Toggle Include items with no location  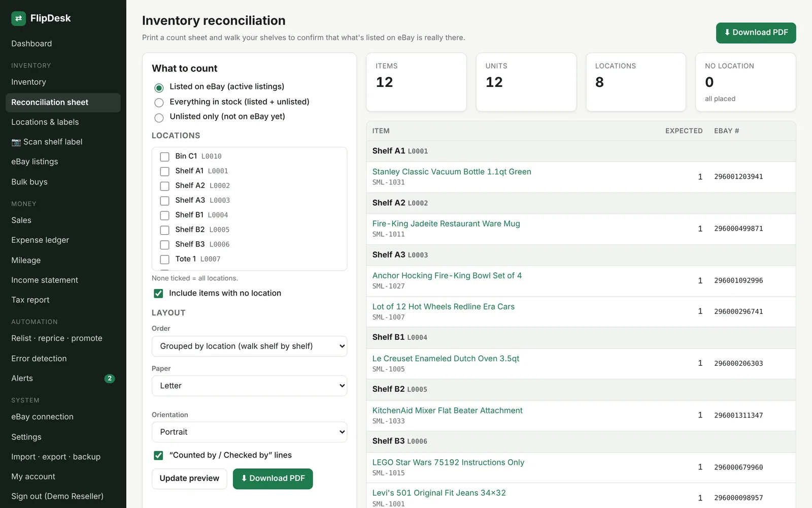tap(158, 294)
